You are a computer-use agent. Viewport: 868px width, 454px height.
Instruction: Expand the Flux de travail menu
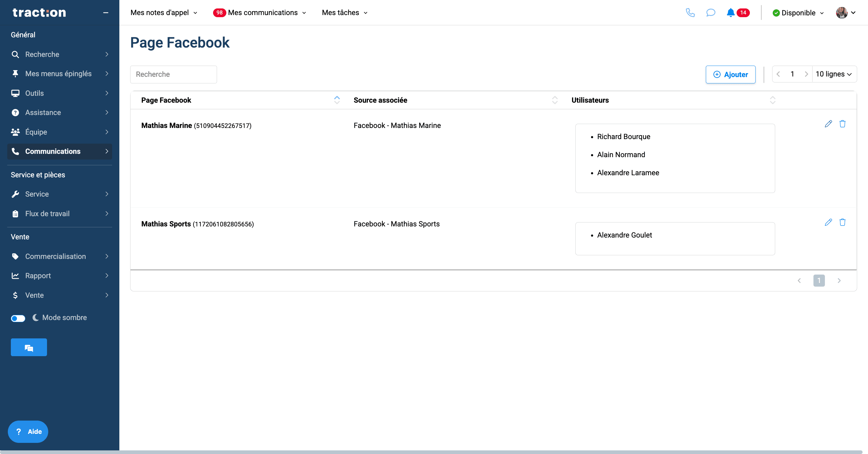(x=60, y=214)
